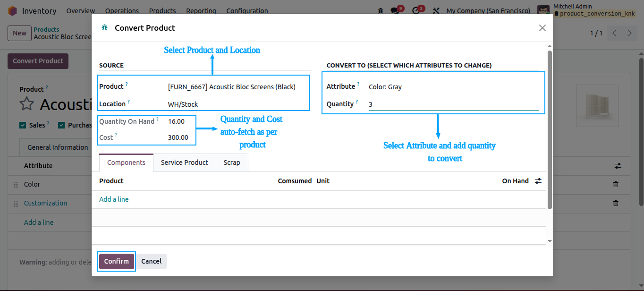Viewport: 644px width, 291px height.
Task: Click the Quantity On Hand value 16.00
Action: click(x=176, y=121)
